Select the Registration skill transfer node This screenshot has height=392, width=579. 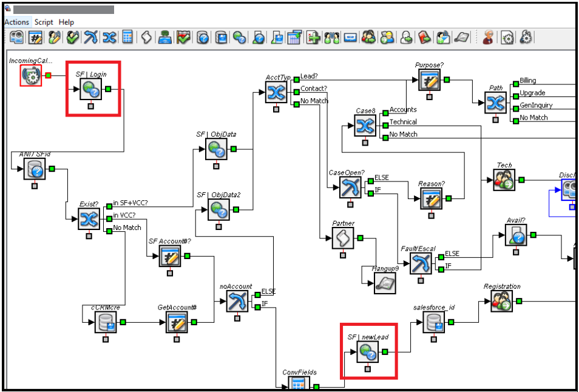502,301
